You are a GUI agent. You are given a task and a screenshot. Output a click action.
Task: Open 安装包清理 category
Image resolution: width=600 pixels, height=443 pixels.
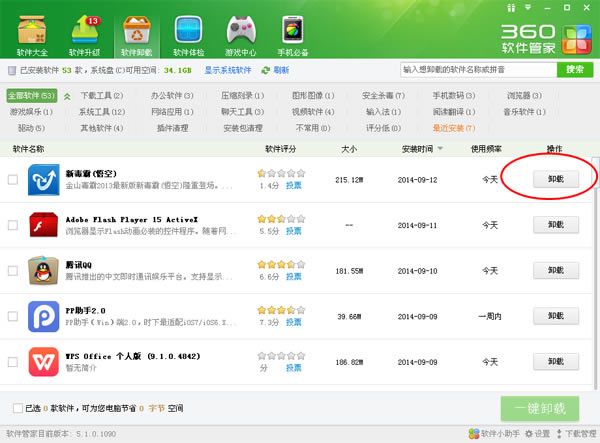243,128
